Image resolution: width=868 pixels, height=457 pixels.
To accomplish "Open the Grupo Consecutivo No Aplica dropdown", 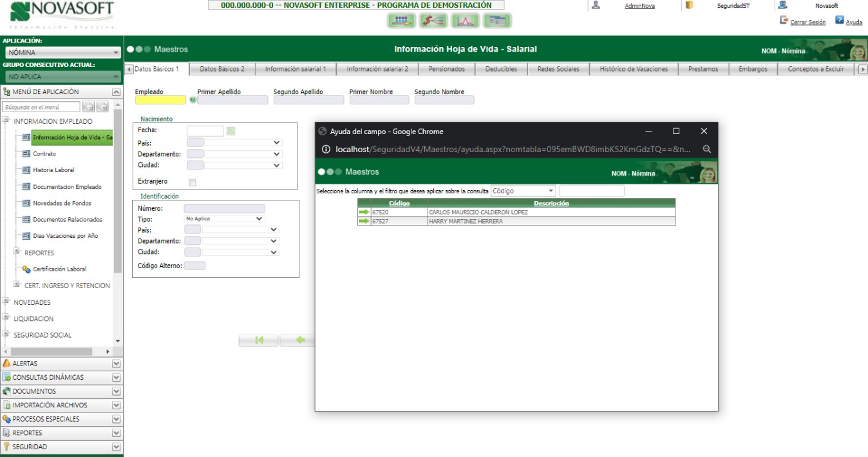I will pyautogui.click(x=62, y=77).
